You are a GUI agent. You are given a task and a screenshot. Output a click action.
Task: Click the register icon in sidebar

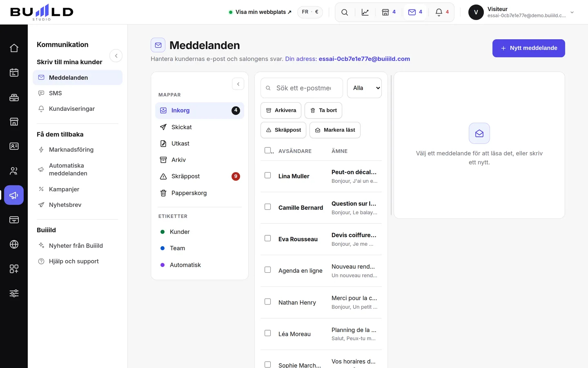coord(14,97)
